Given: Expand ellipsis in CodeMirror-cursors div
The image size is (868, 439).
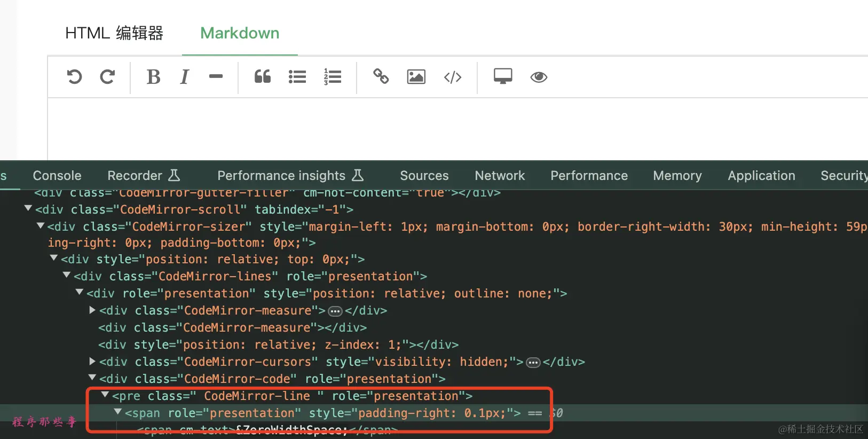Looking at the screenshot, I should coord(533,363).
